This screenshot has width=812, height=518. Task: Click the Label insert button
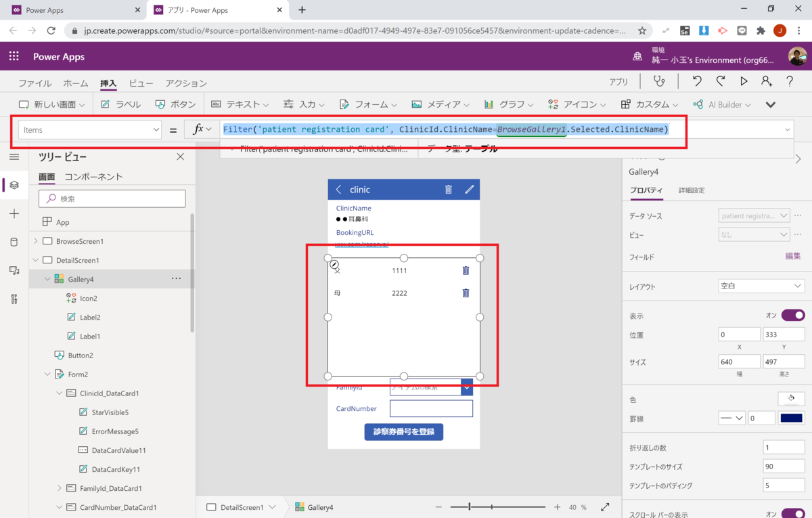click(x=120, y=104)
